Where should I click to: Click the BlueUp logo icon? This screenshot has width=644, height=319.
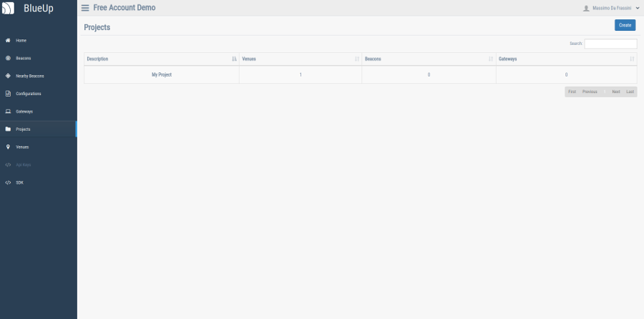coord(8,8)
